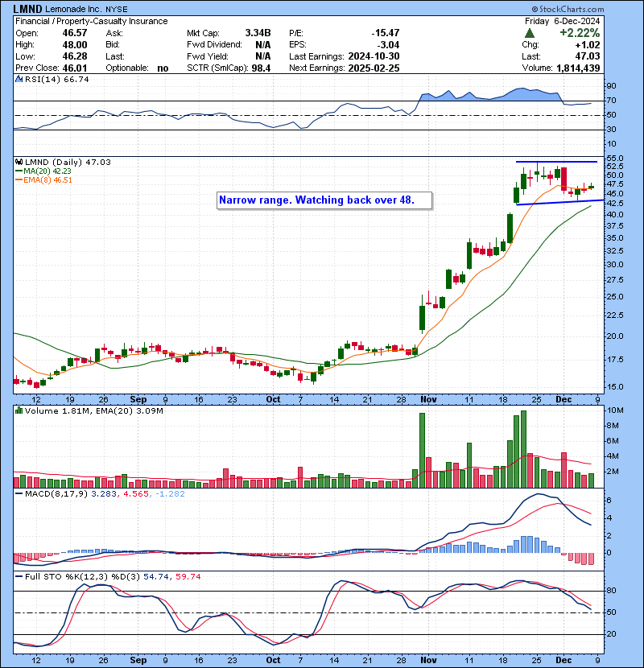Click the LMND ticker symbol in header
This screenshot has width=644, height=668.
[27, 9]
